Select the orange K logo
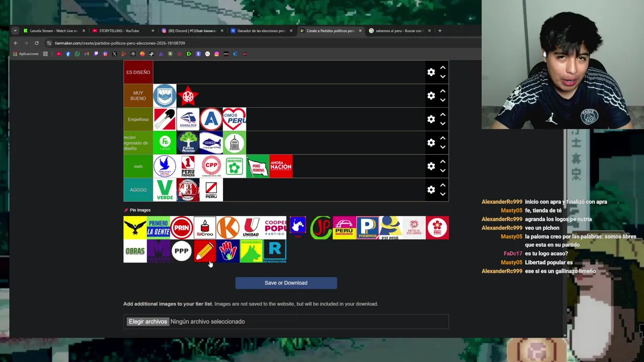 [x=228, y=228]
